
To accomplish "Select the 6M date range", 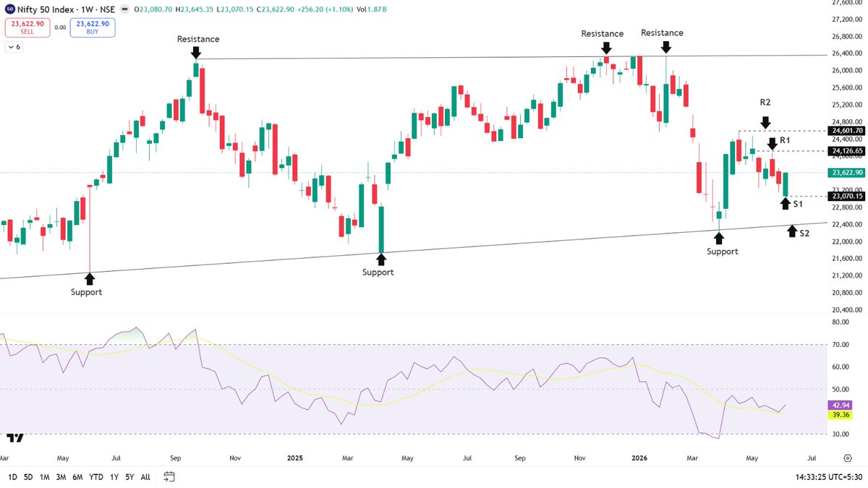I will click(78, 477).
